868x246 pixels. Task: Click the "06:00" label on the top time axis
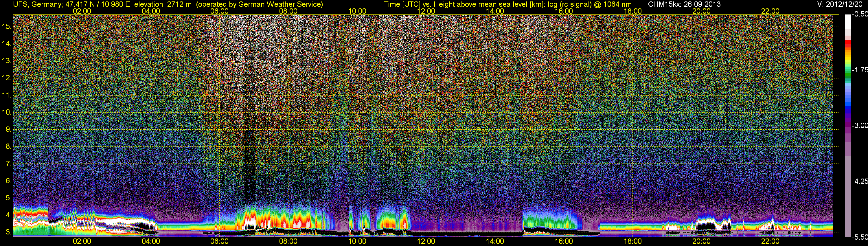coord(219,11)
